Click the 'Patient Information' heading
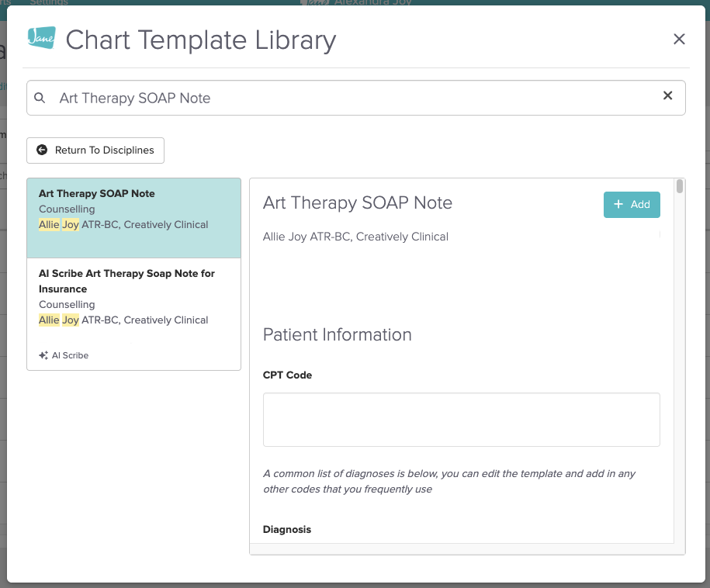This screenshot has height=588, width=710. [338, 335]
